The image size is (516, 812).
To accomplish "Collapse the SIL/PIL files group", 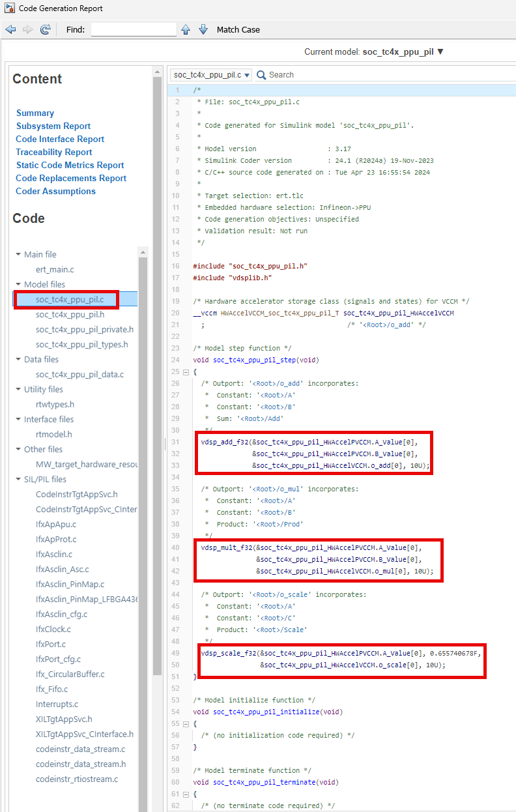I will pyautogui.click(x=19, y=479).
